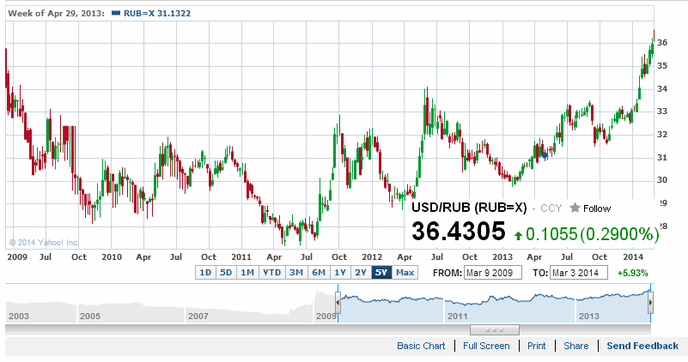Viewport: 688px width, 362px height.
Task: Click the 2005 label in overview timeline
Action: pos(90,316)
